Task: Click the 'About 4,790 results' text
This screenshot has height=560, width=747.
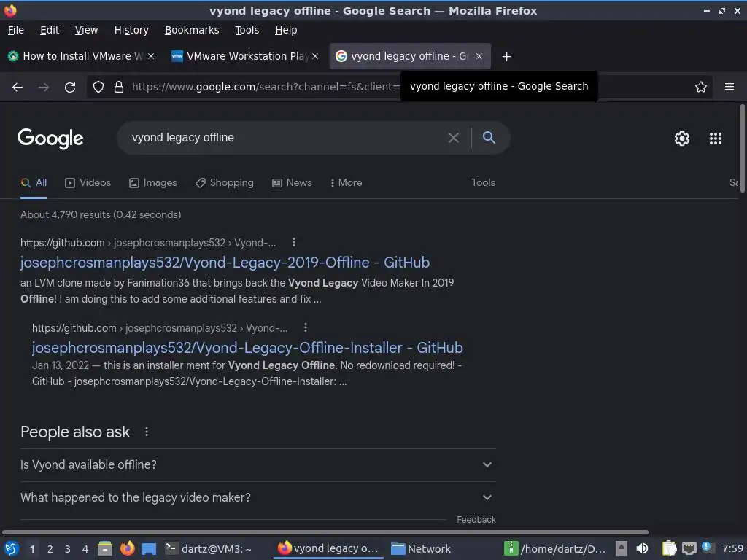Action: tap(101, 215)
